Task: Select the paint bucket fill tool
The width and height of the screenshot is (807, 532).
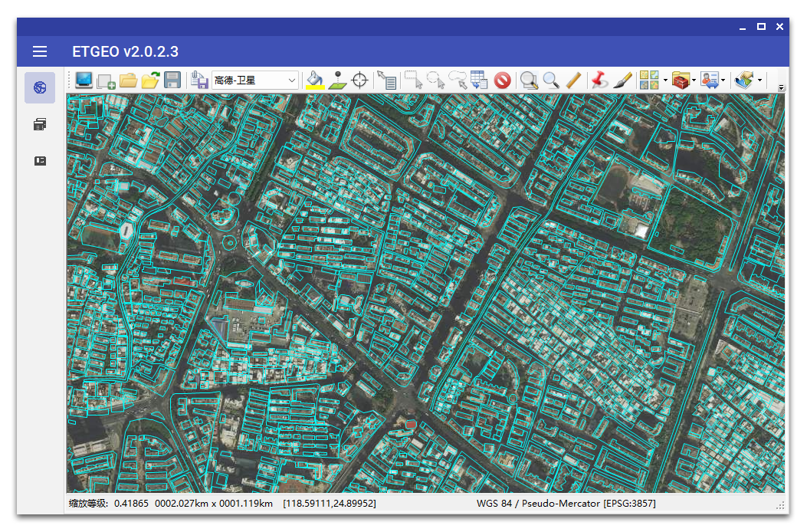Action: (x=314, y=77)
